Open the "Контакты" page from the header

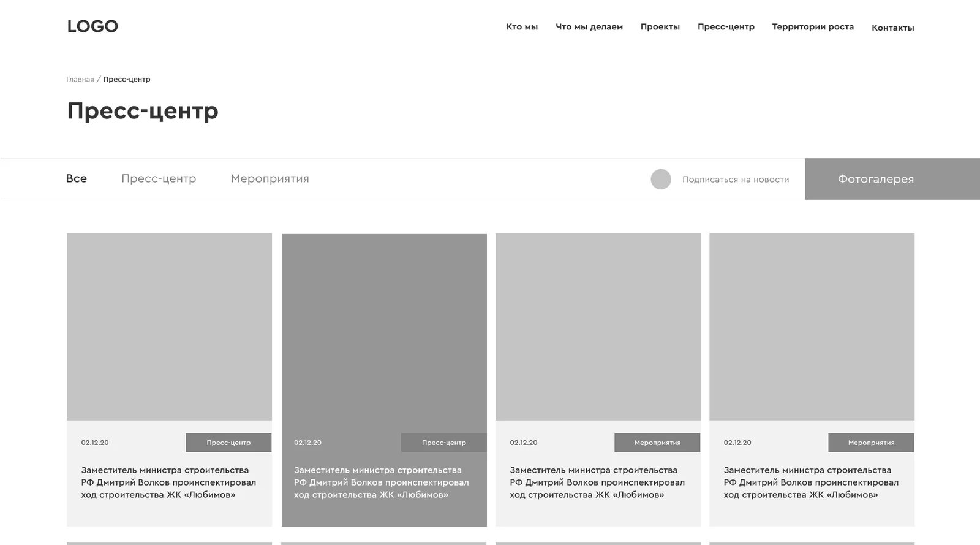point(892,28)
